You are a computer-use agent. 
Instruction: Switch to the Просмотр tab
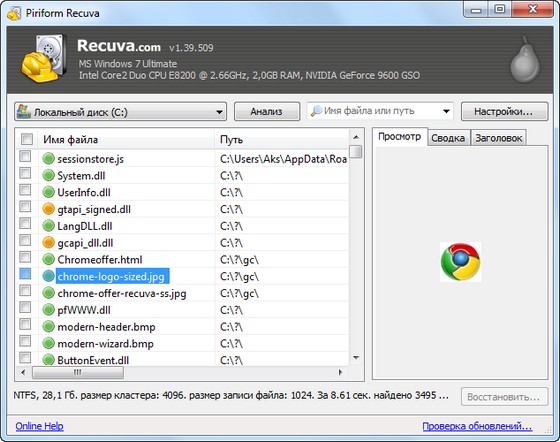pos(399,137)
